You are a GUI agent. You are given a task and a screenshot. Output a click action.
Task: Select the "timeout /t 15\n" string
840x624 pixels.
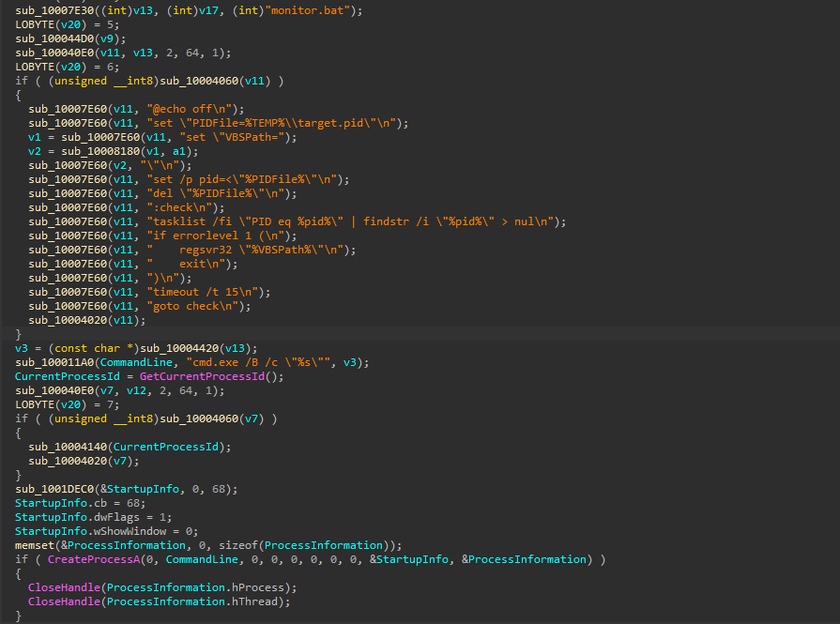coord(202,292)
